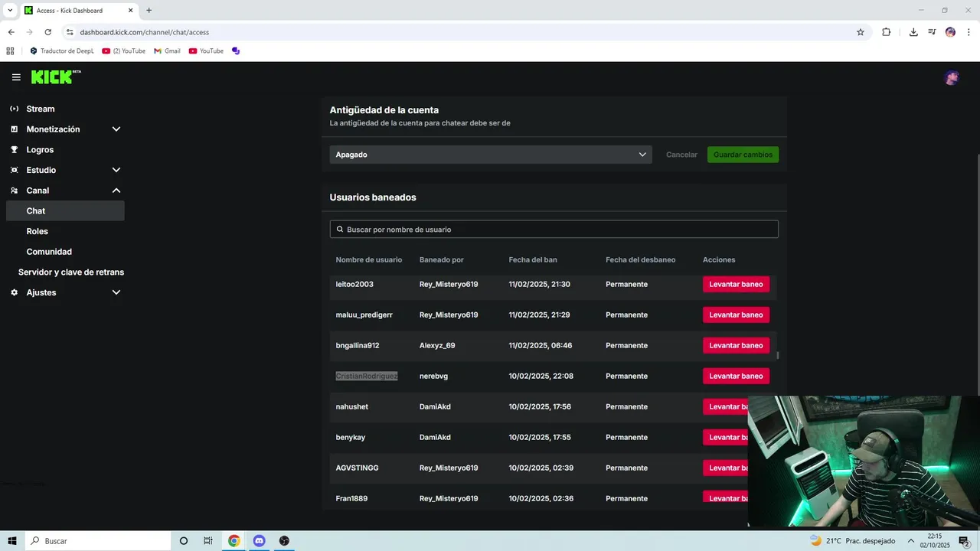Viewport: 980px width, 551px height.
Task: Open the Windows Start menu
Action: click(x=12, y=541)
